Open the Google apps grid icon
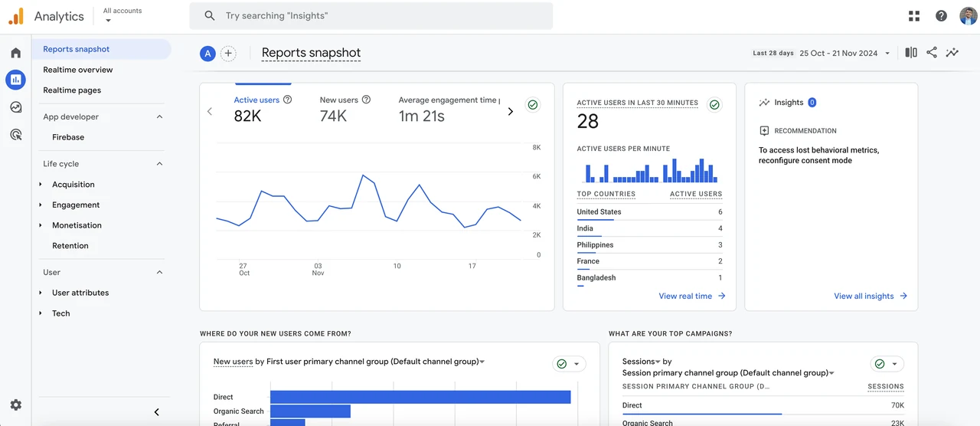 click(x=914, y=16)
